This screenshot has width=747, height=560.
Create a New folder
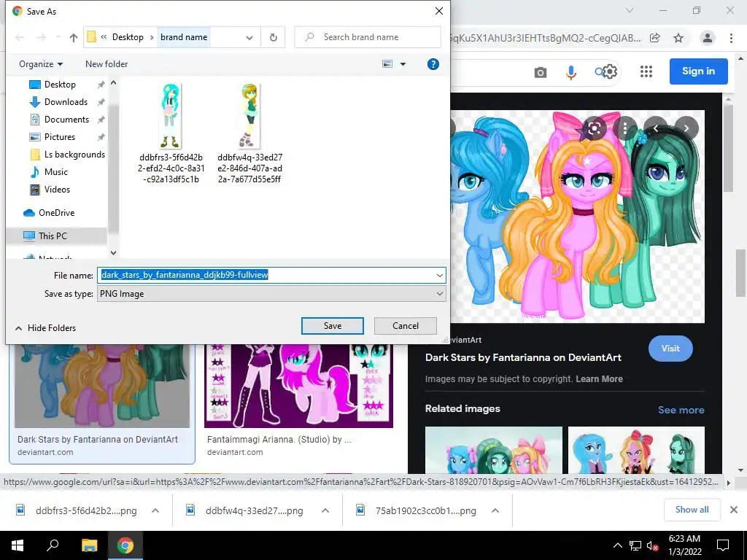pyautogui.click(x=107, y=64)
